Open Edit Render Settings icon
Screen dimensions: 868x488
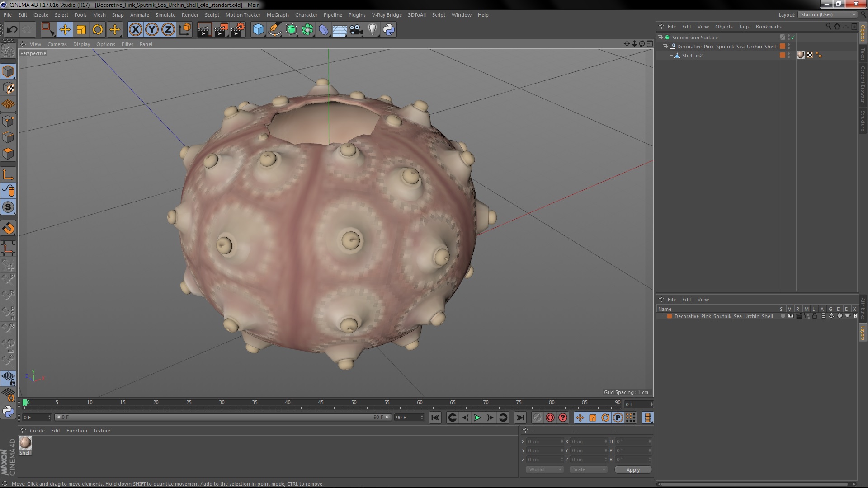[x=237, y=30]
